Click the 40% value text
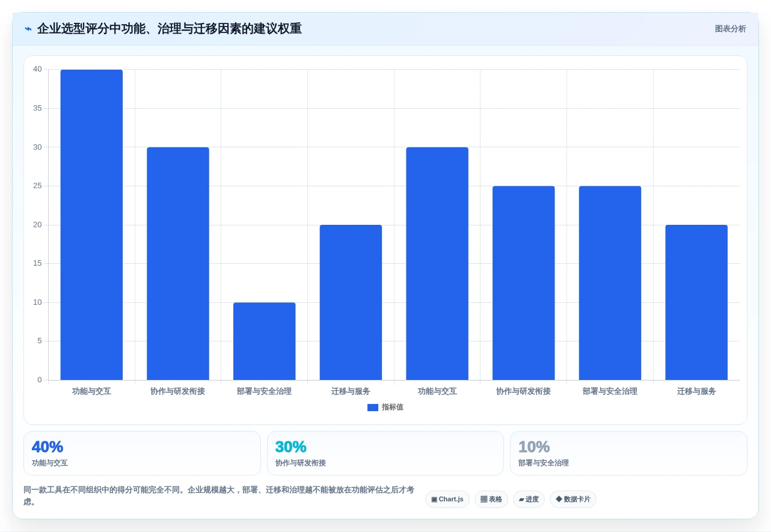The height and width of the screenshot is (532, 771). point(48,447)
